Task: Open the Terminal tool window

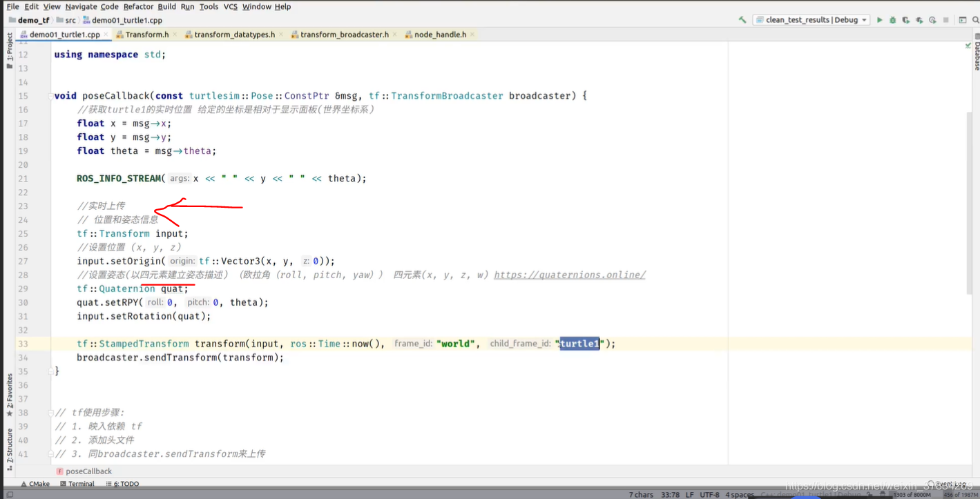Action: [x=76, y=484]
